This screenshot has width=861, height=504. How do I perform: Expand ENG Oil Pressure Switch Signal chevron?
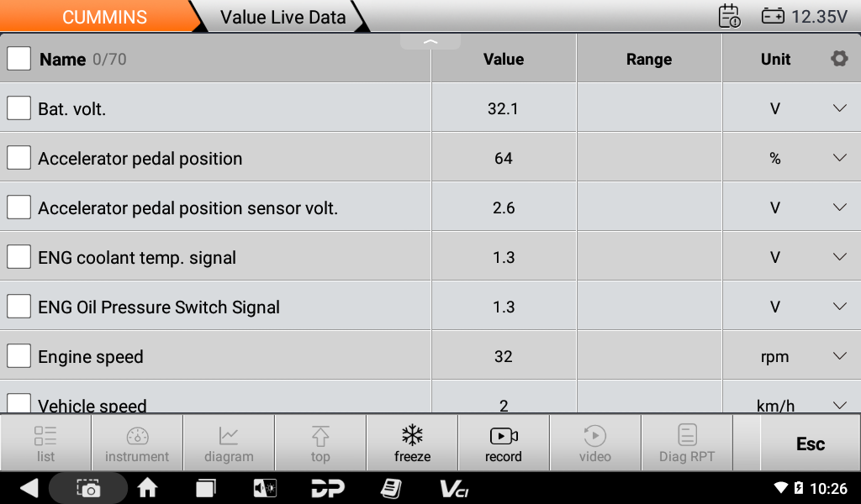[x=839, y=307]
